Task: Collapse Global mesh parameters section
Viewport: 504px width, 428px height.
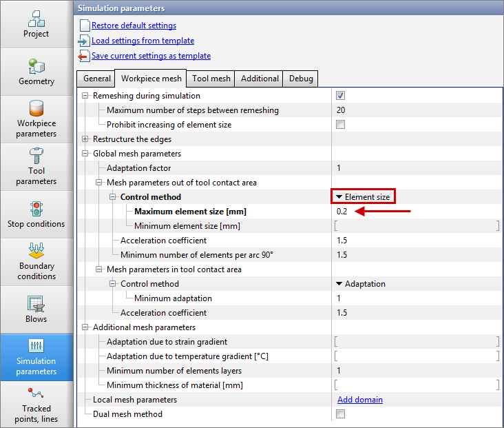Action: [x=85, y=154]
